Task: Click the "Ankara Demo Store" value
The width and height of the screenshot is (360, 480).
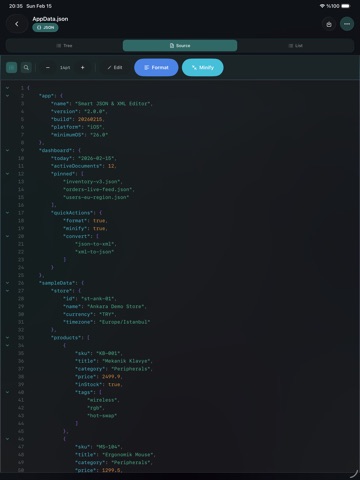Action: 117,306
